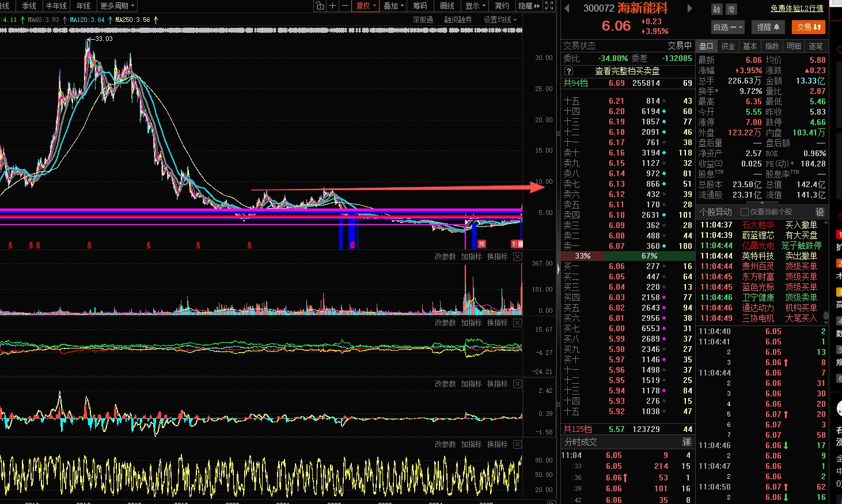Image resolution: width=842 pixels, height=504 pixels.
Task: Click the 个股异动 list scrollbar
Action: tap(826, 317)
